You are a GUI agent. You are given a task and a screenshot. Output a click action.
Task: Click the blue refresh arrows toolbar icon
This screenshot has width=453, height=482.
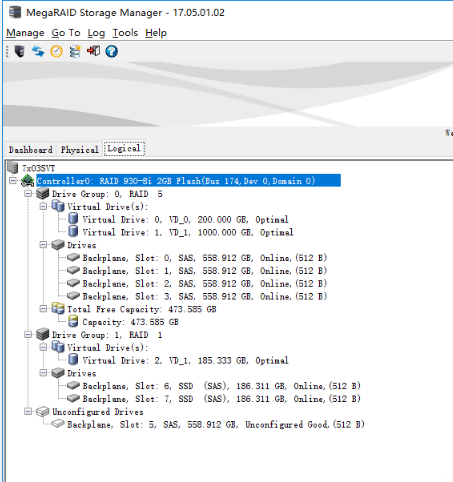coord(38,51)
